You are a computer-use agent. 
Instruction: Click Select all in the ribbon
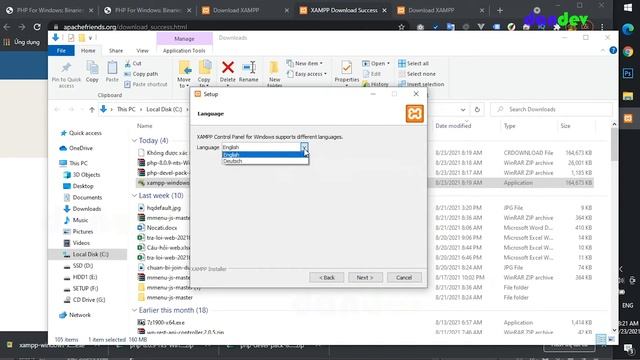click(x=413, y=64)
